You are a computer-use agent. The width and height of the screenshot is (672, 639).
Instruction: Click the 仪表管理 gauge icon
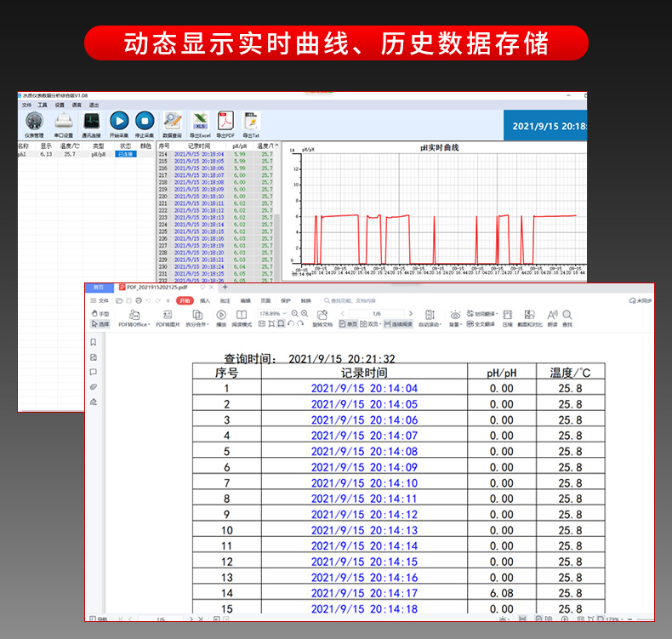[34, 122]
